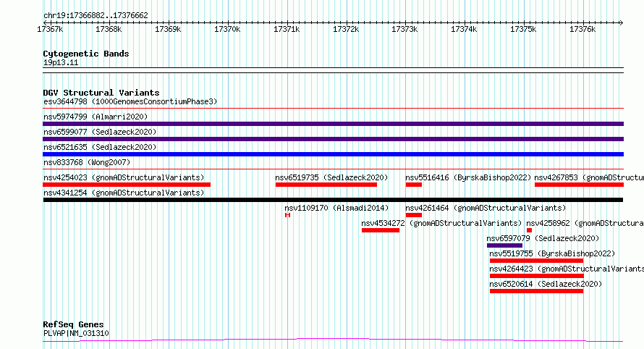Select the nsv5974799 Almarri2020 purple bar
The height and width of the screenshot is (349, 644).
[x=333, y=124]
